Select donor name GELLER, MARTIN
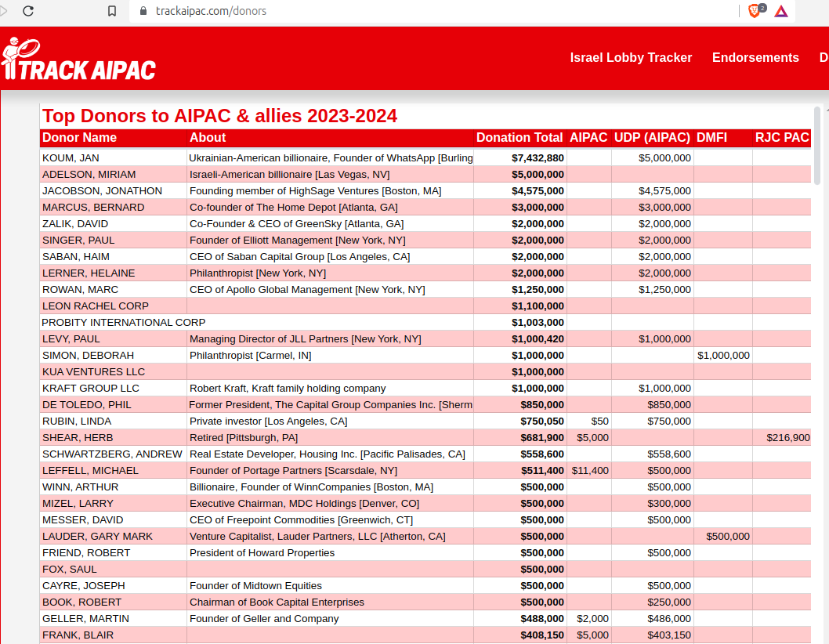This screenshot has width=829, height=644. (85, 618)
